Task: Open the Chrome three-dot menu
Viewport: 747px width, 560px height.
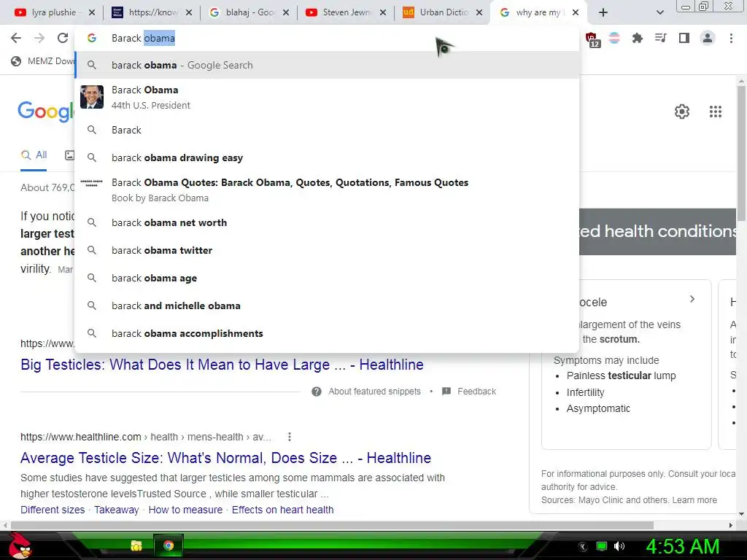Action: click(731, 38)
